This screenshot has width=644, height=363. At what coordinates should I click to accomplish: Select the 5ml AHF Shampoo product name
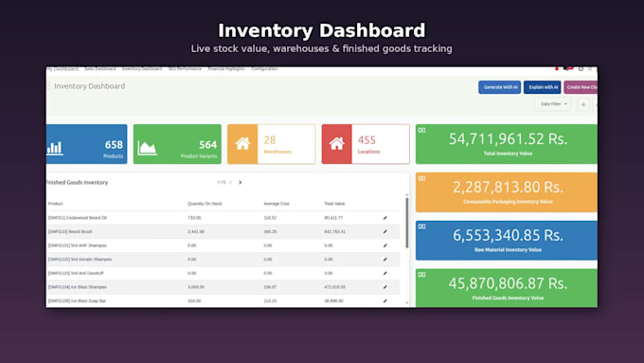click(x=78, y=245)
